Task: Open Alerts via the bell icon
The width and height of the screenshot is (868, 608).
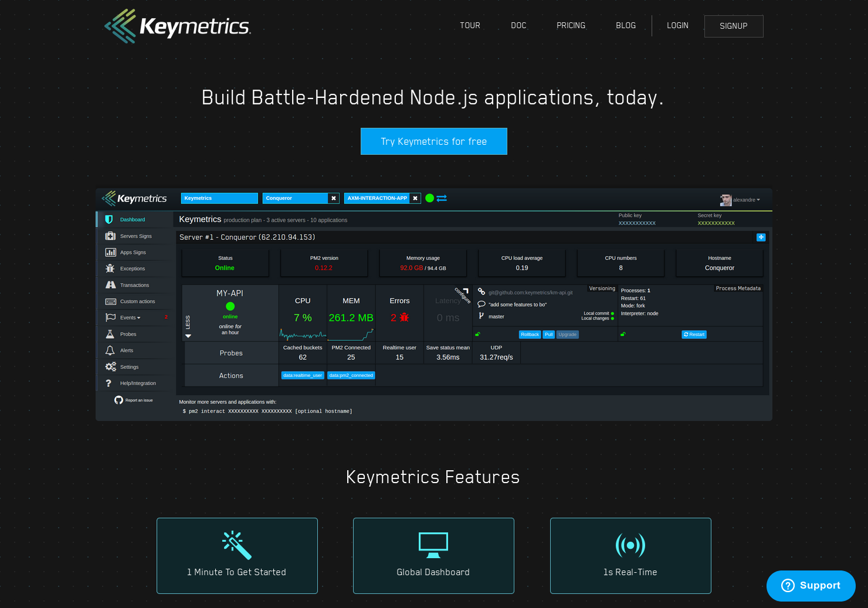Action: (110, 350)
